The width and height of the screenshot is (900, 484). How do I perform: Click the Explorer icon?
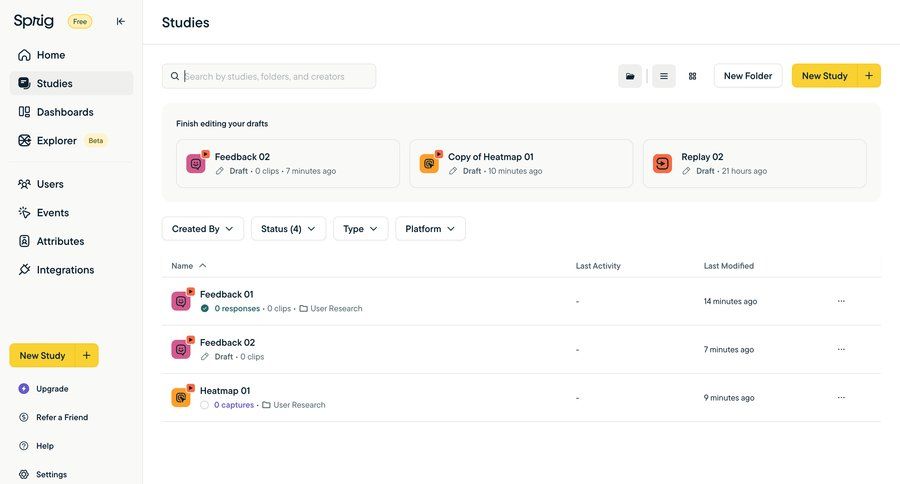pyautogui.click(x=24, y=141)
